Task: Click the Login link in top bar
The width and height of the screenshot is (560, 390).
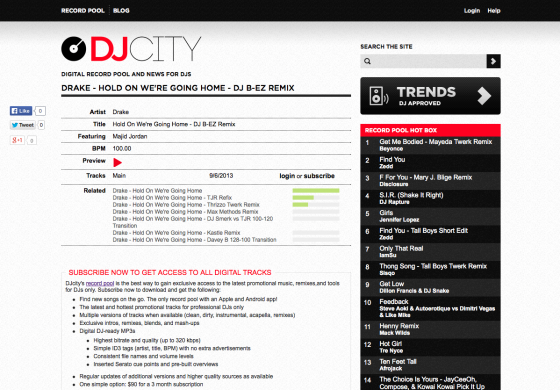Action: (x=472, y=11)
